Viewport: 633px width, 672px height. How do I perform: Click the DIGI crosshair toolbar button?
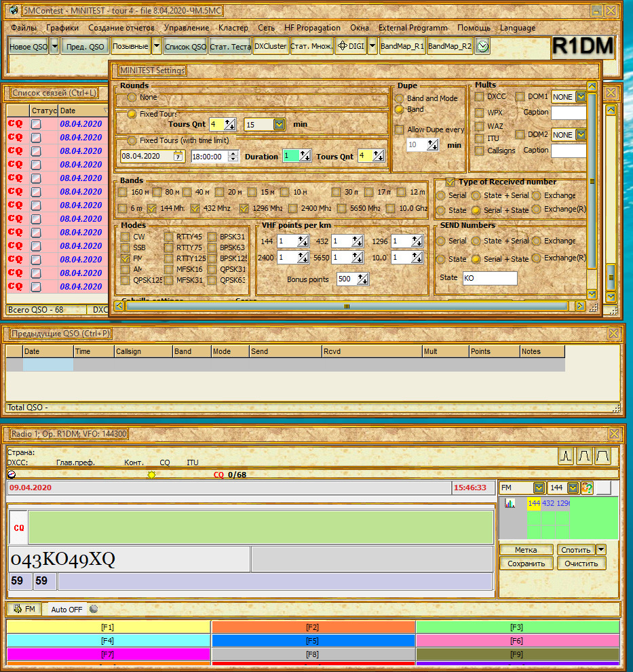[350, 46]
